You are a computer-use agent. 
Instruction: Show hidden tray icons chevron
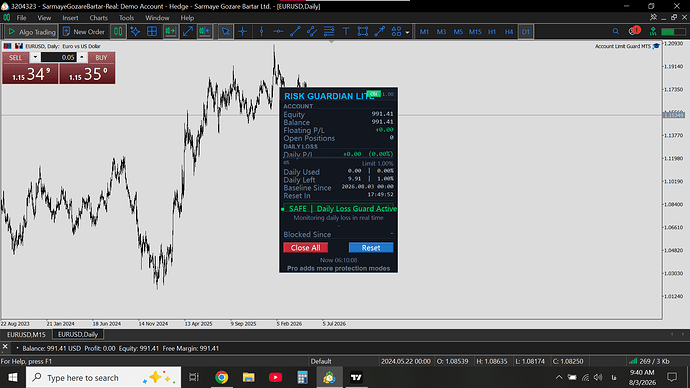coord(559,377)
